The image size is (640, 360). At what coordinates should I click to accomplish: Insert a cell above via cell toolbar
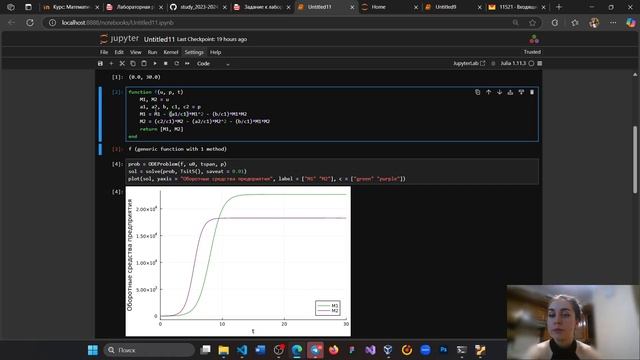[x=510, y=92]
